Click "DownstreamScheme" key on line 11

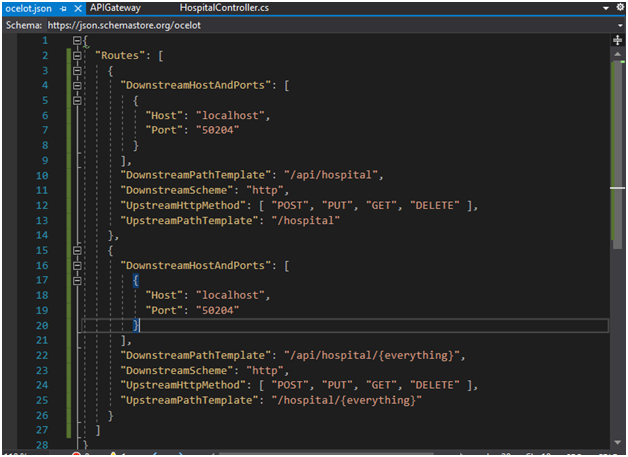click(177, 190)
